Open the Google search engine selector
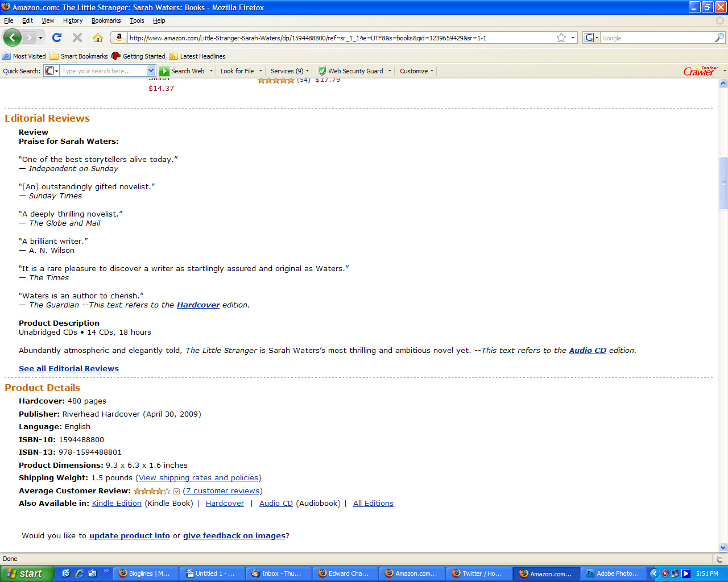Image resolution: width=728 pixels, height=582 pixels. 591,38
